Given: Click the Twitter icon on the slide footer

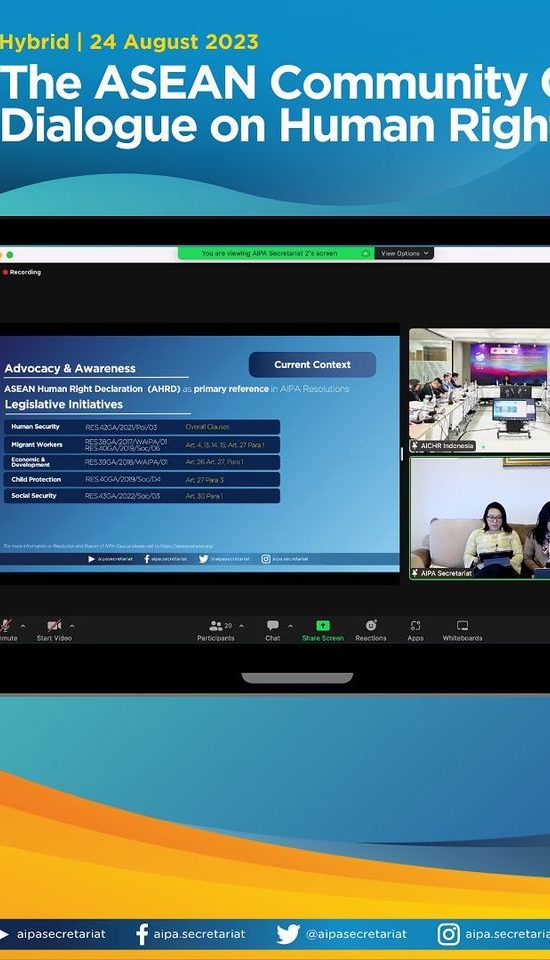Looking at the screenshot, I should (x=203, y=559).
